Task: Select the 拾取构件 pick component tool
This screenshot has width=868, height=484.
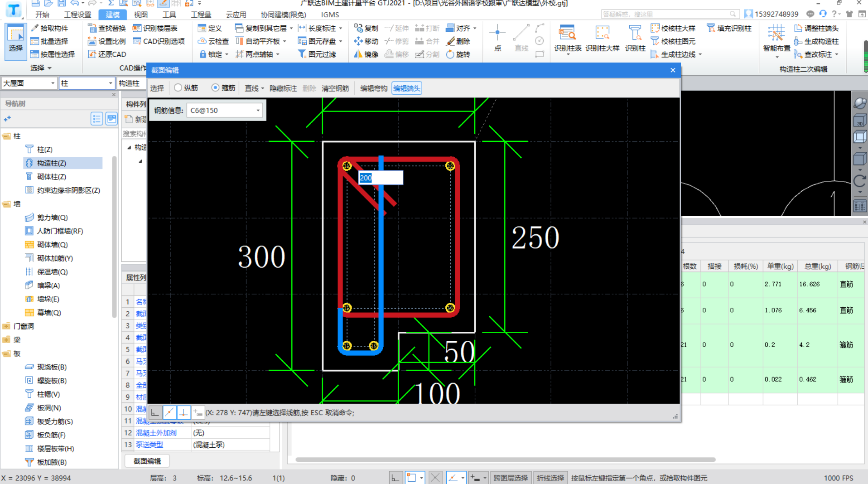Action: click(x=49, y=28)
